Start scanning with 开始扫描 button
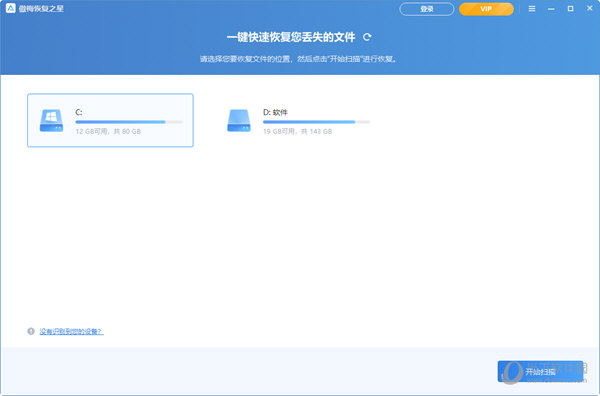The image size is (600, 396). pos(540,372)
